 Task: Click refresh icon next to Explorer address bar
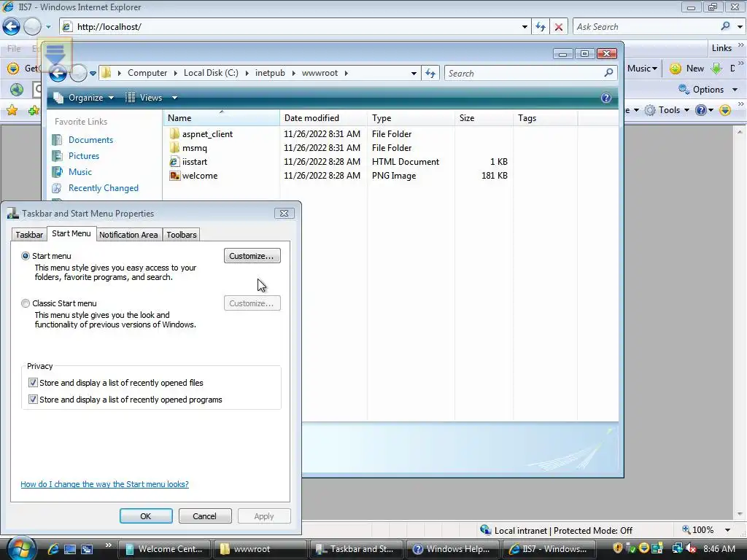[430, 74]
